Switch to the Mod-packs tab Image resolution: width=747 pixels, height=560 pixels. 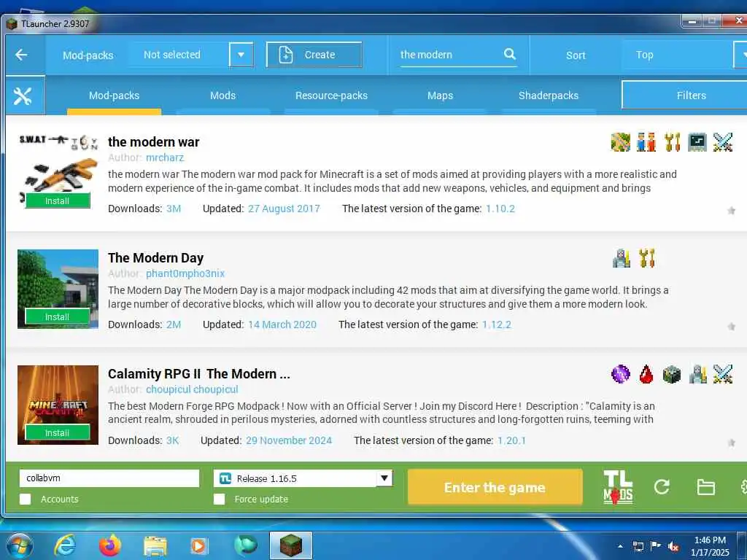click(x=115, y=96)
